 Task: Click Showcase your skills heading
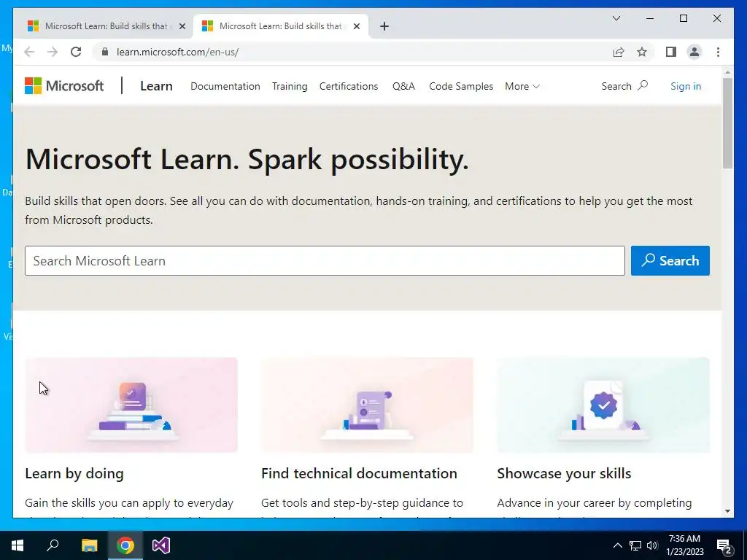(564, 473)
